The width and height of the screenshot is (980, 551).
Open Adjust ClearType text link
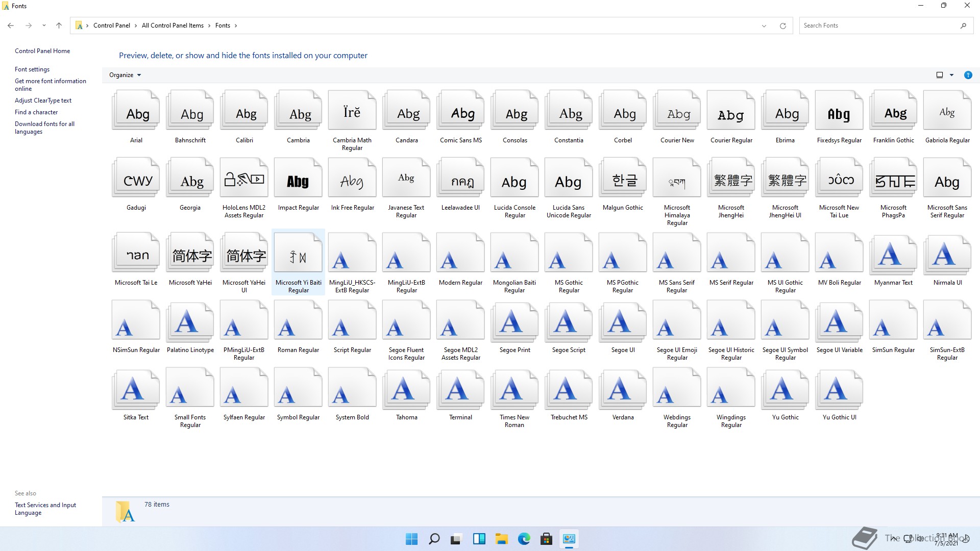43,101
